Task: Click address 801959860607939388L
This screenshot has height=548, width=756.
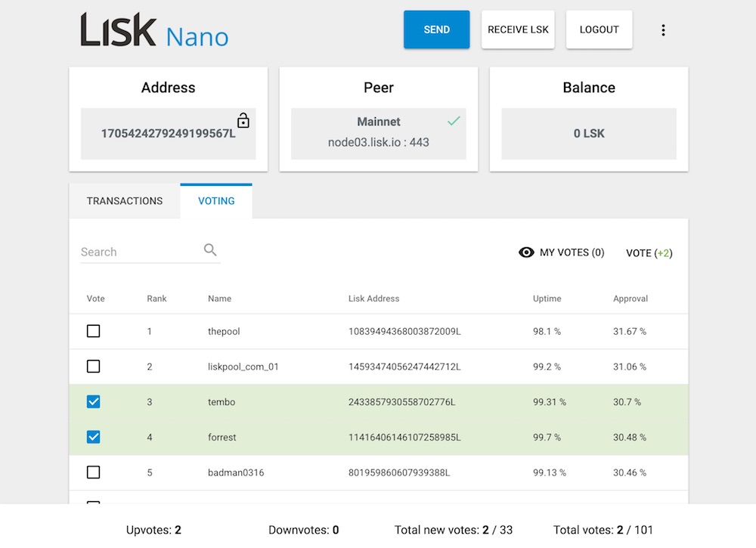Action: click(x=398, y=472)
